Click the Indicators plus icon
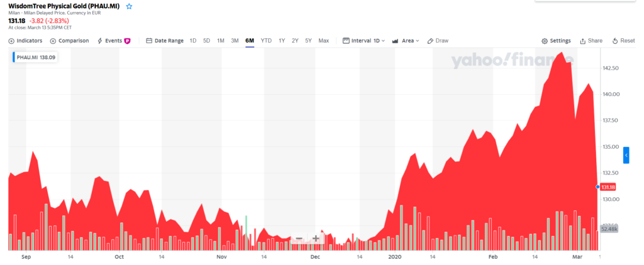This screenshot has width=644, height=265. 11,41
